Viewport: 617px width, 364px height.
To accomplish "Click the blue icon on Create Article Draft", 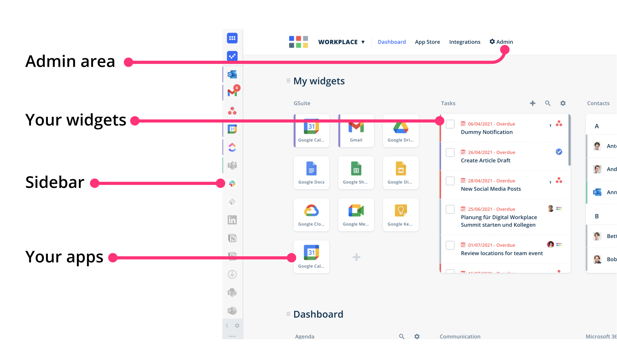I will [x=559, y=152].
